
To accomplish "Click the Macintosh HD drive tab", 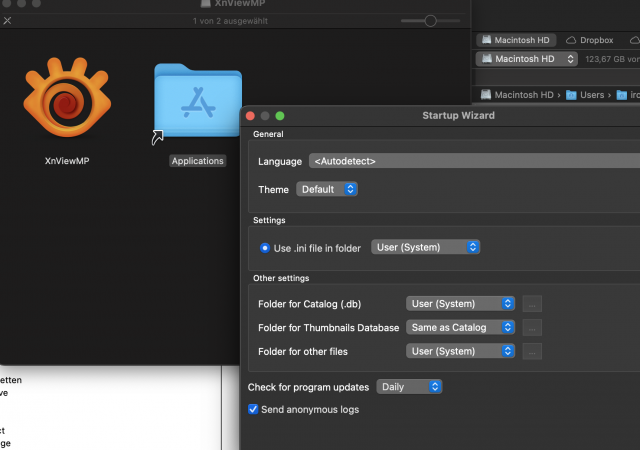I will tap(516, 40).
